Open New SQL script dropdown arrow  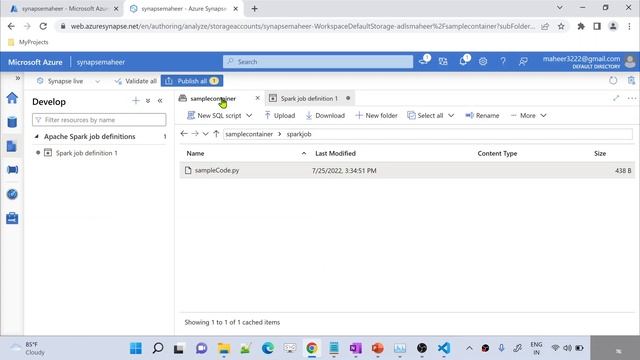pos(249,116)
